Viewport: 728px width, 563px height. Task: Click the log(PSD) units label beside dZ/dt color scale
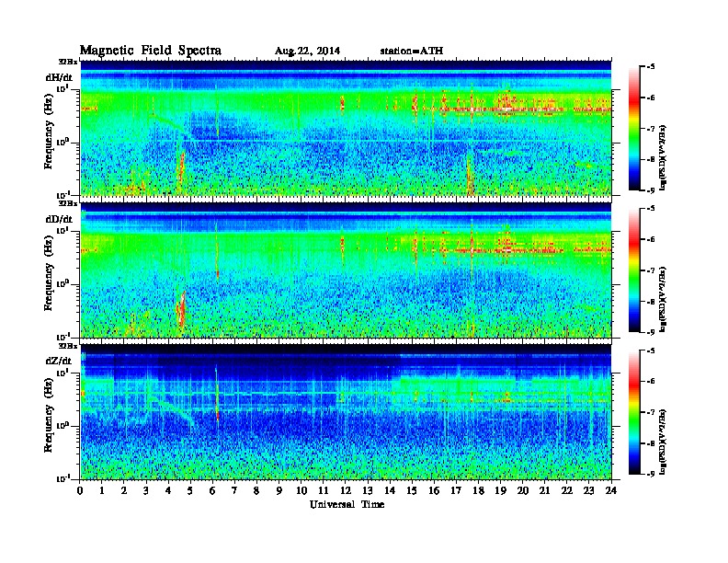664,442
